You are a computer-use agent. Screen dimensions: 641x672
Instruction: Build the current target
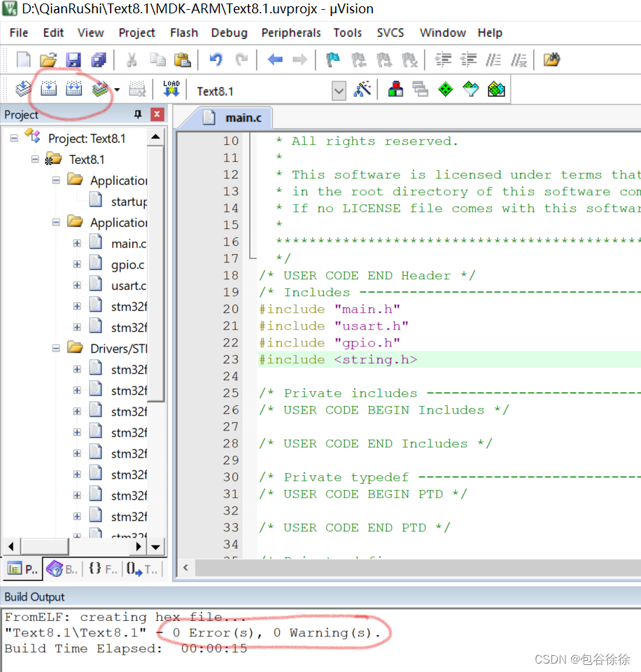pyautogui.click(x=47, y=89)
